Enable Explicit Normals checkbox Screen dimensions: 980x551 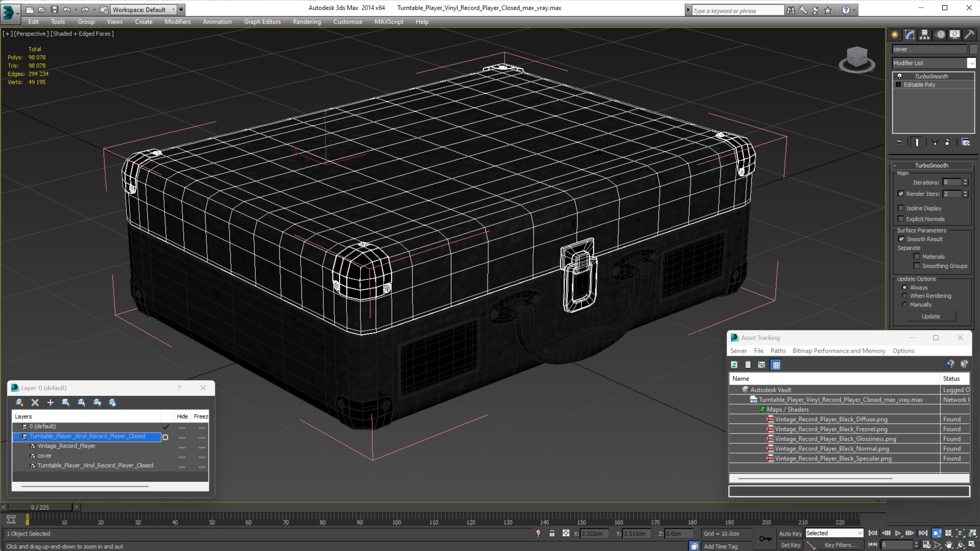click(901, 219)
